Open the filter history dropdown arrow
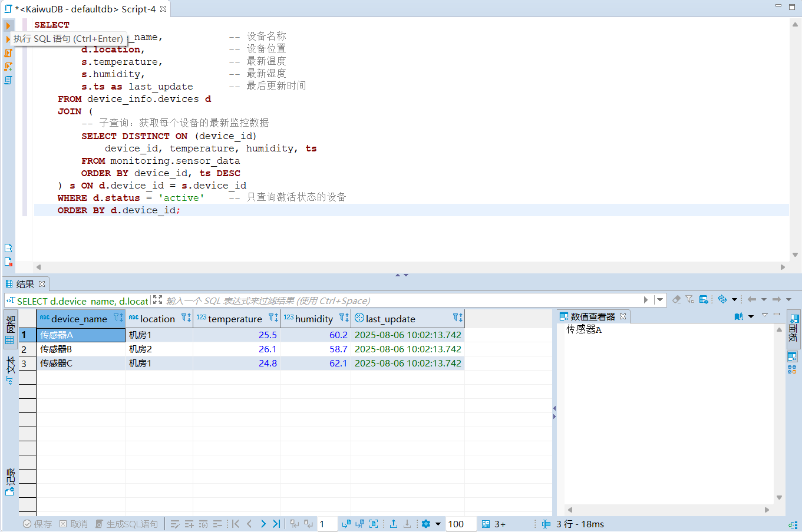This screenshot has height=532, width=802. pyautogui.click(x=660, y=300)
